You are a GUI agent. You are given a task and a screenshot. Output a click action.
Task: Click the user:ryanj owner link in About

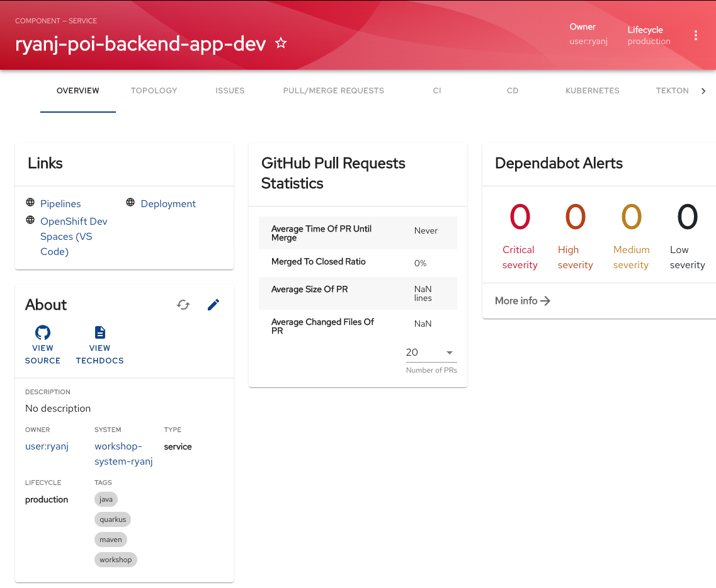point(47,446)
